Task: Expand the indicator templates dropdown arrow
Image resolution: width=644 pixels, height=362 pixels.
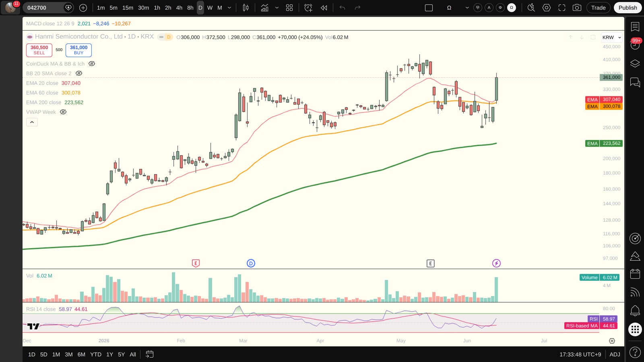Action: (277, 8)
